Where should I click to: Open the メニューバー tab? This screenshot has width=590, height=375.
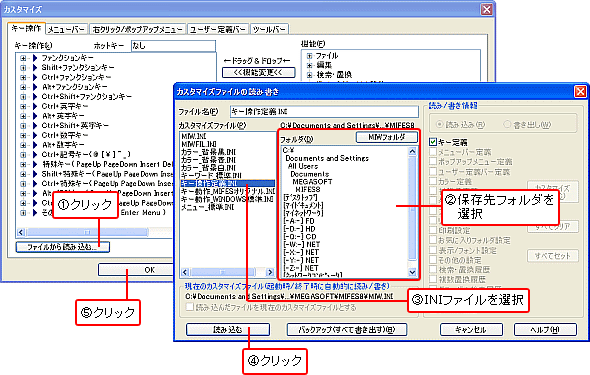coord(67,29)
